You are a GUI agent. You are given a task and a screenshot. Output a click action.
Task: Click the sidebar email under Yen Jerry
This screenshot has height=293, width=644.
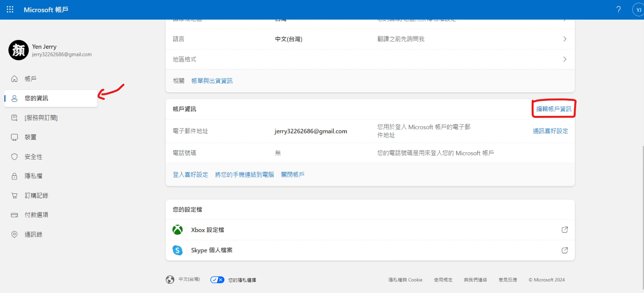[x=62, y=54]
